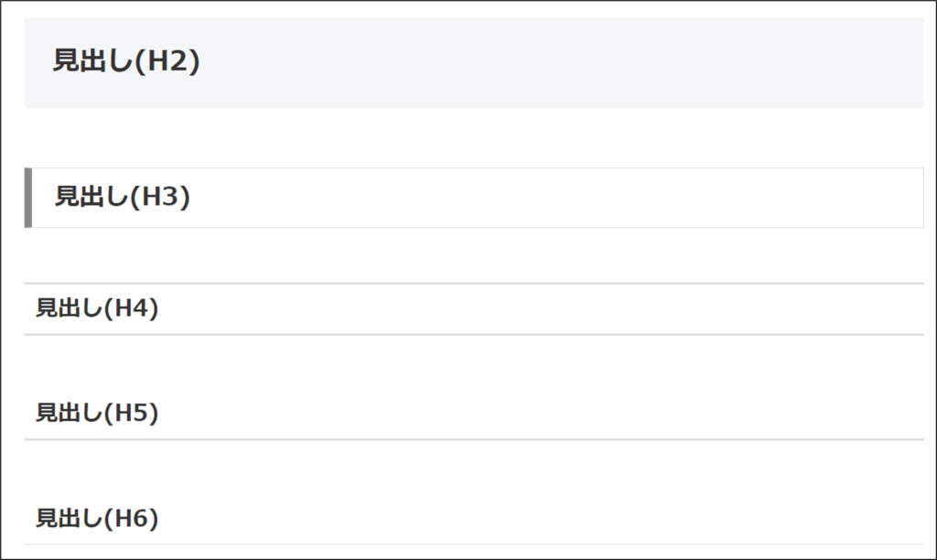Select empty area inside the H3 bordered box
Viewport: 937px width, 560px height.
[555, 198]
